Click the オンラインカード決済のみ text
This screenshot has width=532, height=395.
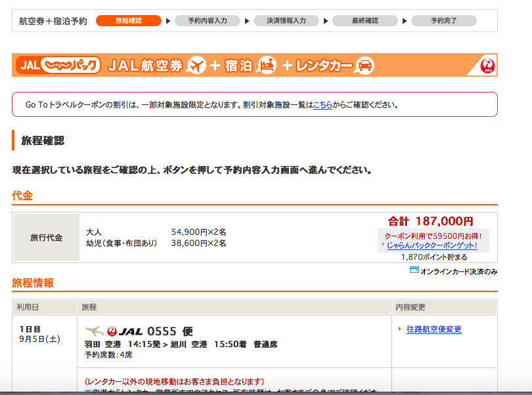(x=458, y=272)
